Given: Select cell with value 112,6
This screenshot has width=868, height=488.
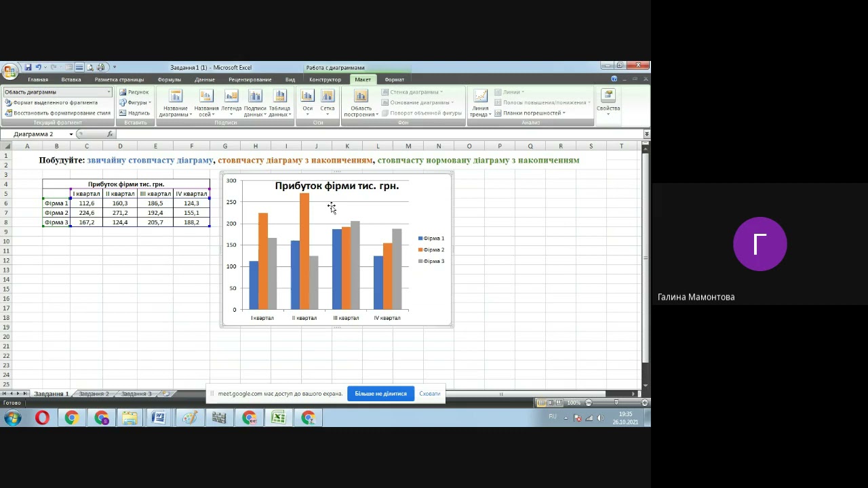Looking at the screenshot, I should [87, 203].
